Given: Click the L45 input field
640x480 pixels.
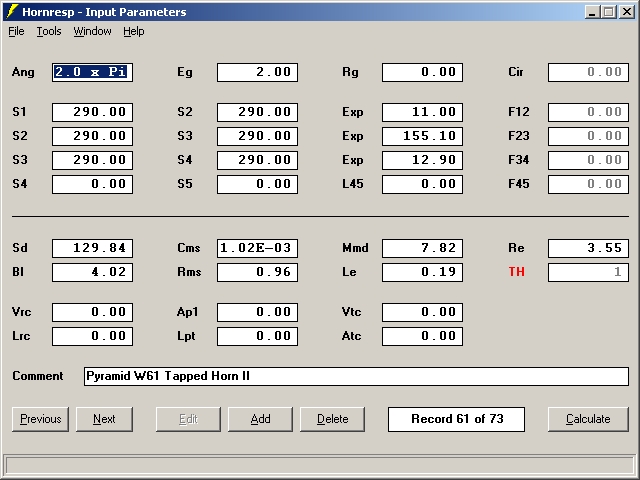Looking at the screenshot, I should pyautogui.click(x=422, y=184).
